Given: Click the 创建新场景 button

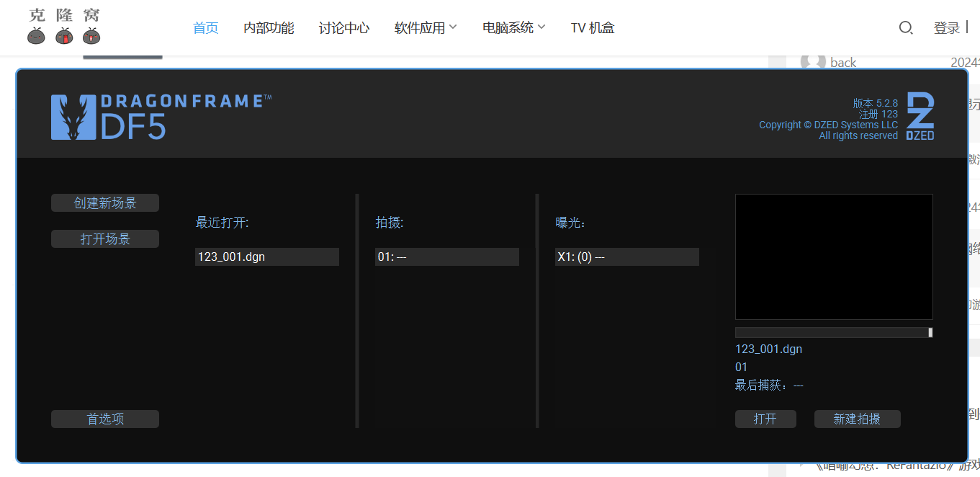Looking at the screenshot, I should pos(105,203).
